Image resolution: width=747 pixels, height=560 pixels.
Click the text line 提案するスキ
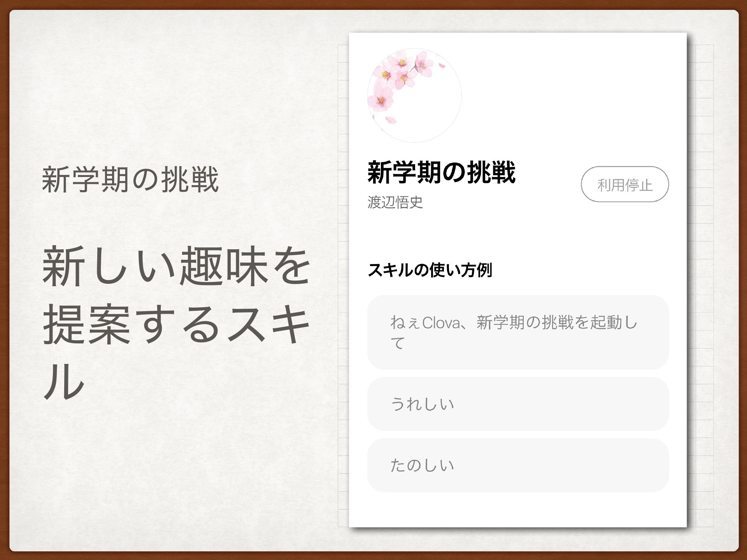(x=176, y=325)
